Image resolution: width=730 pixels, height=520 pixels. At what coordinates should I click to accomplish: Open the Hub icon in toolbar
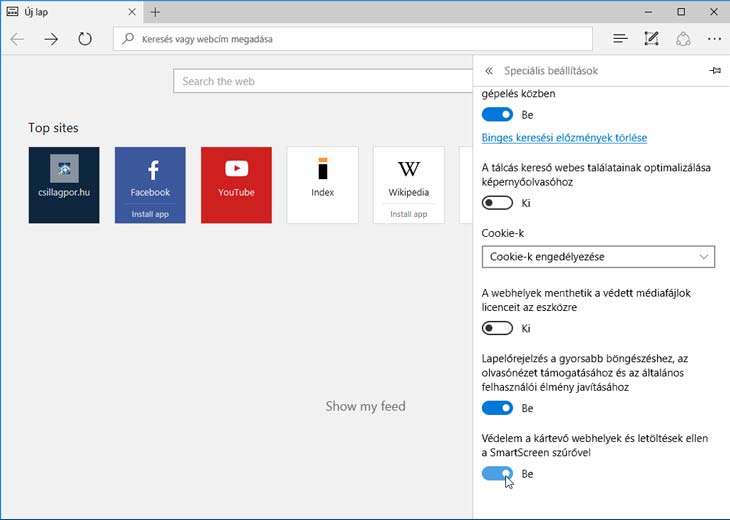620,39
